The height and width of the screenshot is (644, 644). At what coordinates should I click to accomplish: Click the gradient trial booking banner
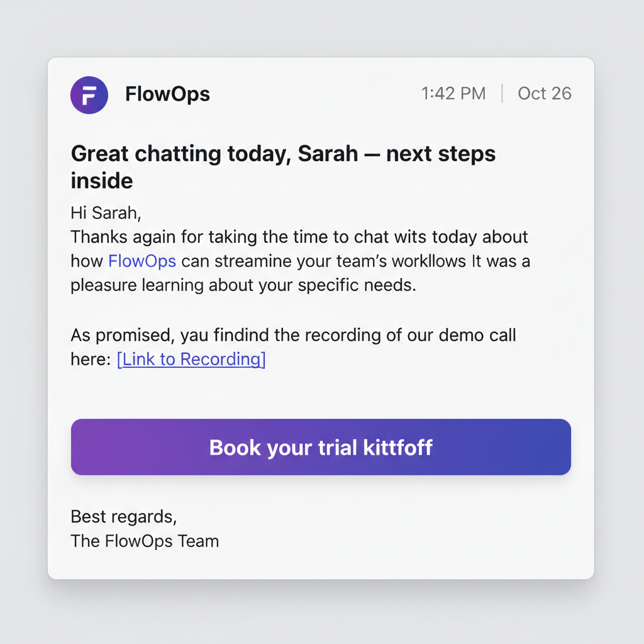pyautogui.click(x=321, y=447)
